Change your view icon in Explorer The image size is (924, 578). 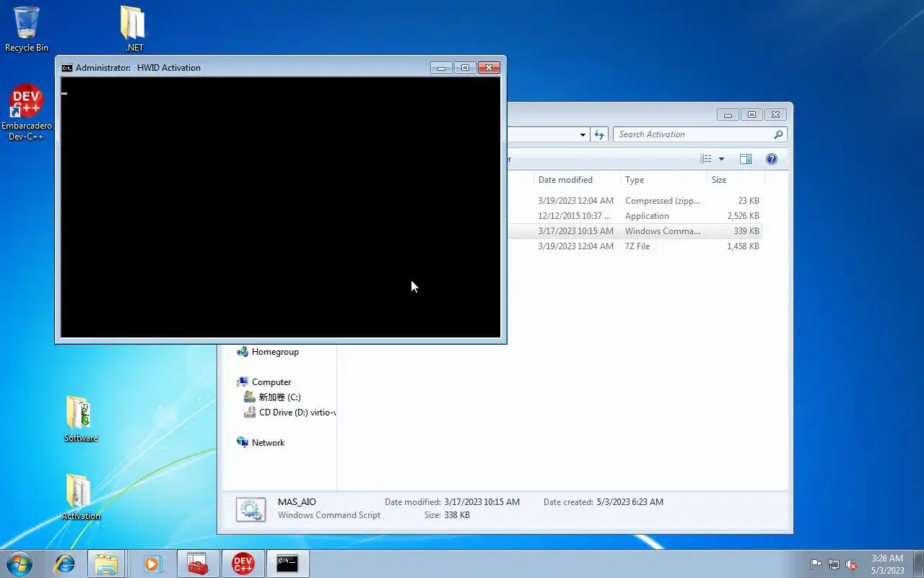[706, 159]
